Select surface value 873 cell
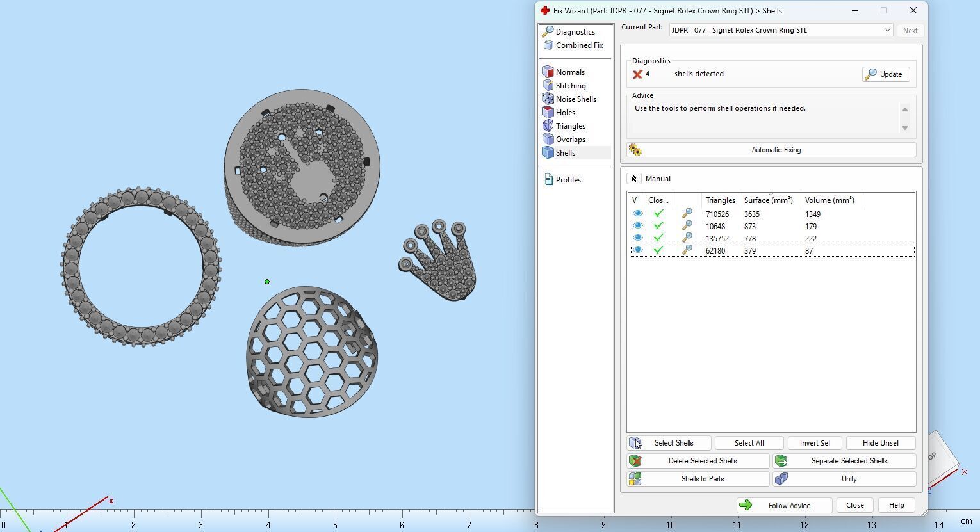Viewport: 980px width, 532px height. click(x=750, y=227)
